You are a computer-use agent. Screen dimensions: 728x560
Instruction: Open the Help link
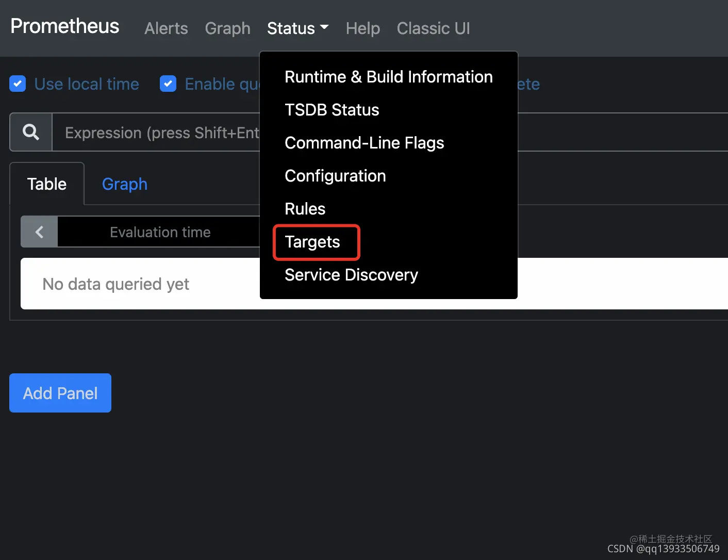[363, 28]
